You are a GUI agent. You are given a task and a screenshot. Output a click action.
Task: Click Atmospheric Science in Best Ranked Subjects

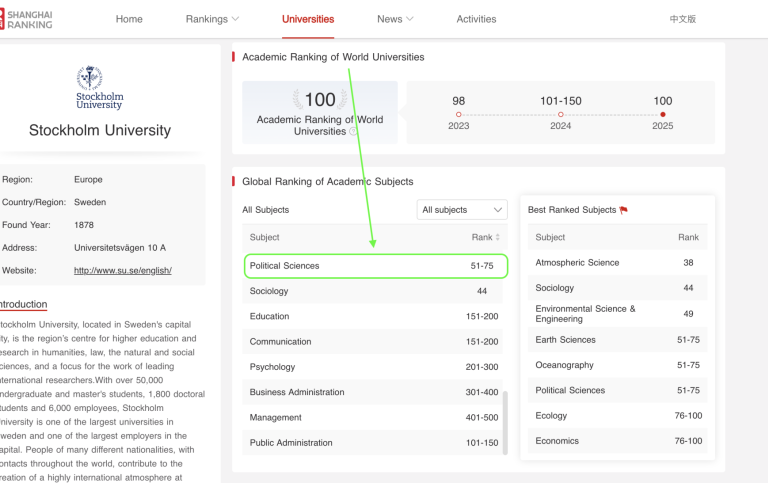(x=577, y=263)
